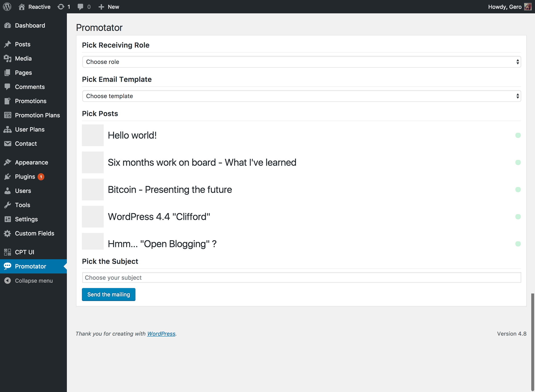535x392 pixels.
Task: Select the Posts menu item
Action: pyautogui.click(x=22, y=44)
